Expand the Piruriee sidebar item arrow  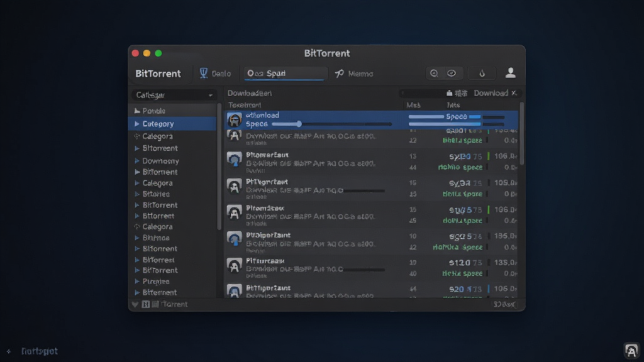pyautogui.click(x=136, y=281)
